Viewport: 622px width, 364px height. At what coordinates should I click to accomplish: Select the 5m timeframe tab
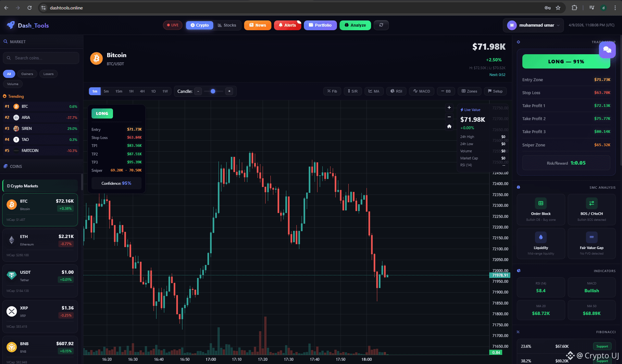(106, 91)
